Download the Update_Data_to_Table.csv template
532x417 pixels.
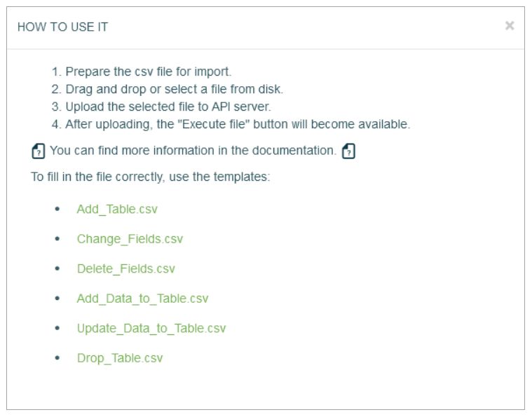coord(151,329)
